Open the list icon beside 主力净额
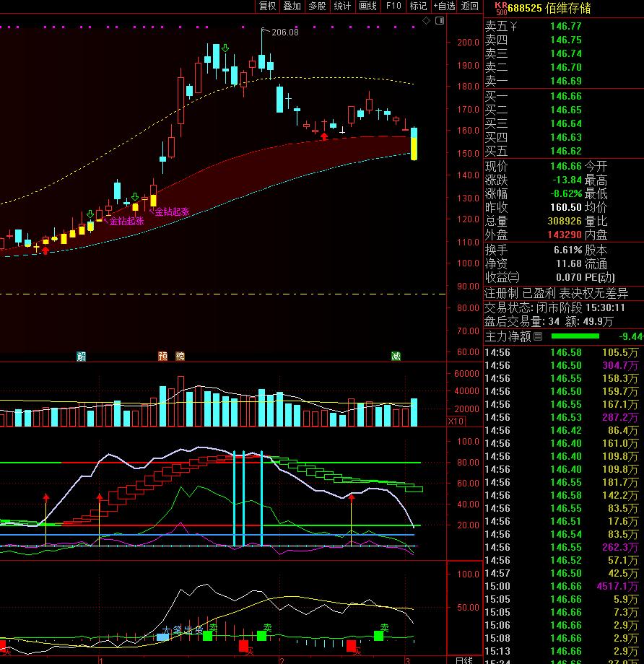The image size is (644, 664). click(x=538, y=336)
